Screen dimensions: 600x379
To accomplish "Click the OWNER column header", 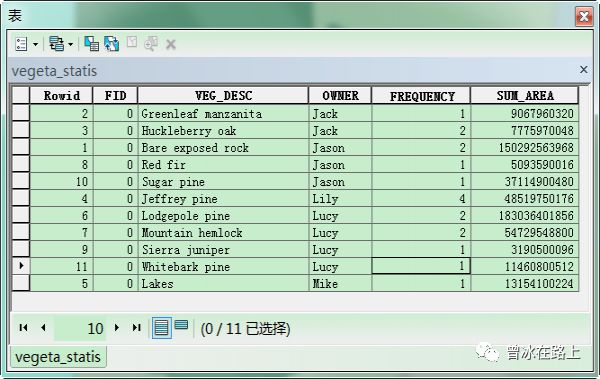I will [340, 95].
